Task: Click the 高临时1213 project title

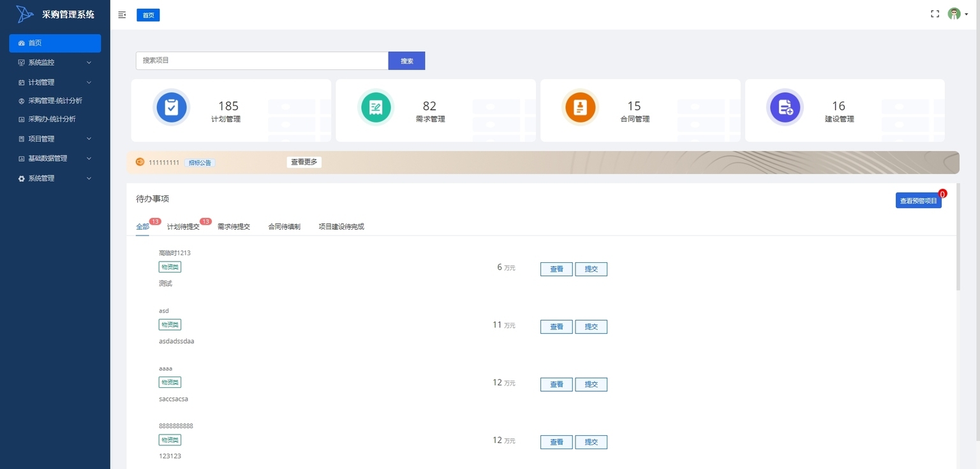Action: (175, 253)
